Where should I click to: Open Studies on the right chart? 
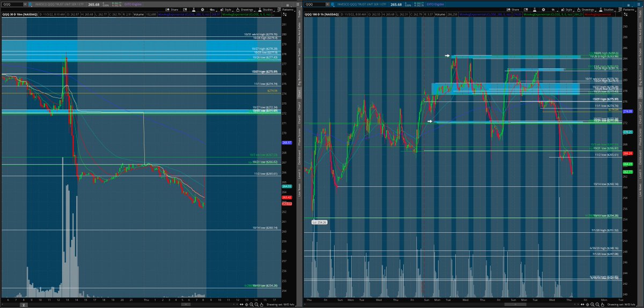point(607,10)
